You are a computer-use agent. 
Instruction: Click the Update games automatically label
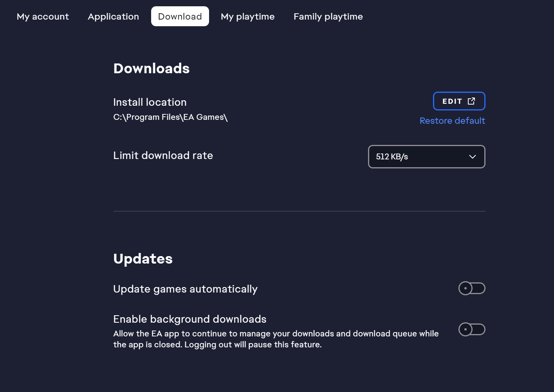(185, 289)
